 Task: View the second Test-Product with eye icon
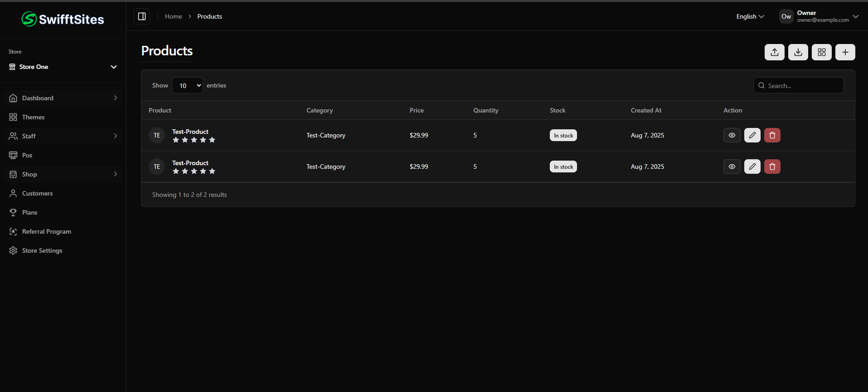point(732,167)
